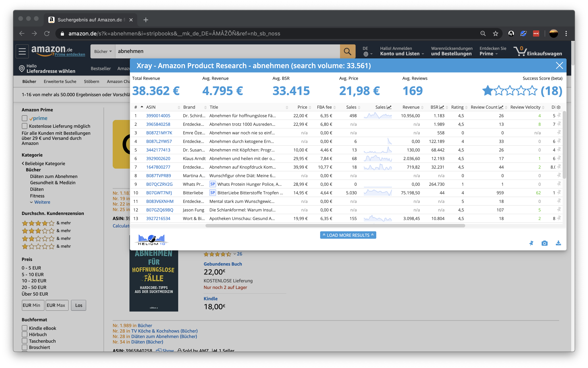Open the Bestseller navigation item

101,69
